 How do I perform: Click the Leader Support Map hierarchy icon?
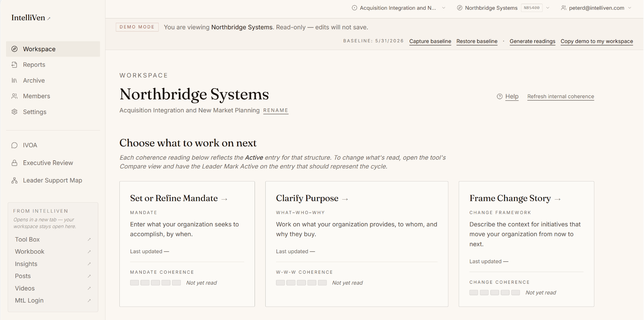pyautogui.click(x=14, y=180)
